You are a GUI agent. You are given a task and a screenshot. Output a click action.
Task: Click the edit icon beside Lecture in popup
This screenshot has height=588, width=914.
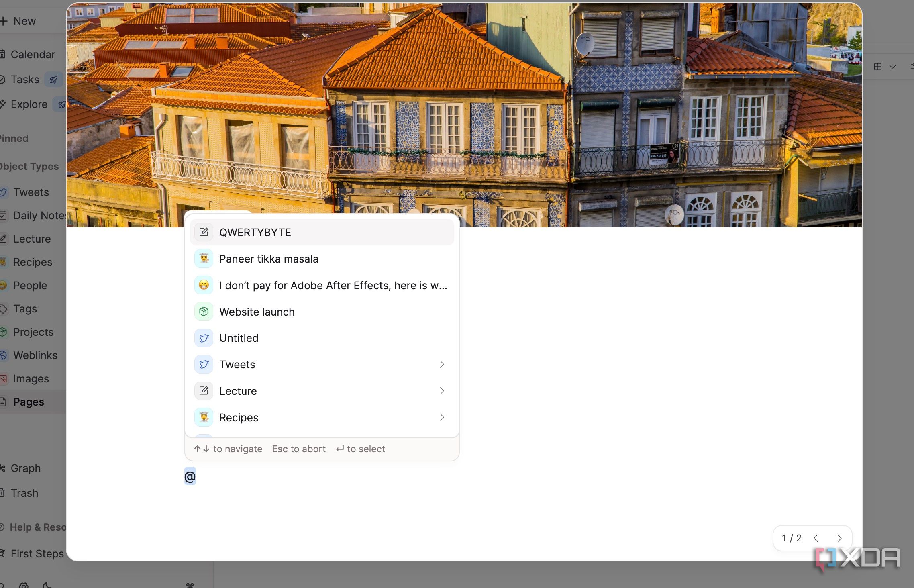pos(204,391)
